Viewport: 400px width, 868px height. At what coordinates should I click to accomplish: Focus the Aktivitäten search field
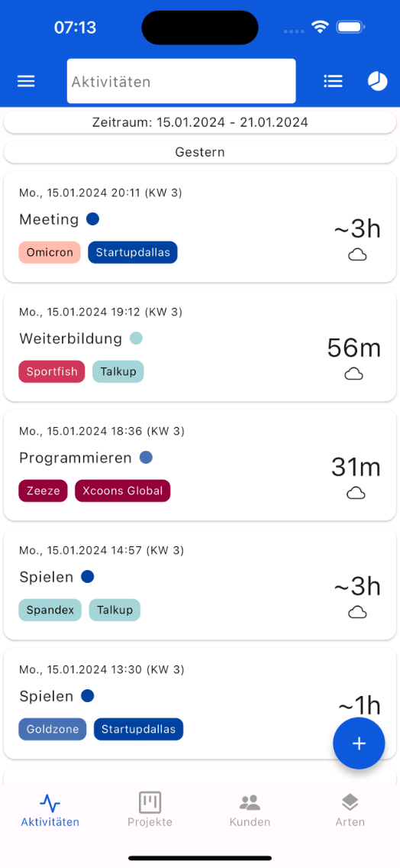(x=182, y=81)
